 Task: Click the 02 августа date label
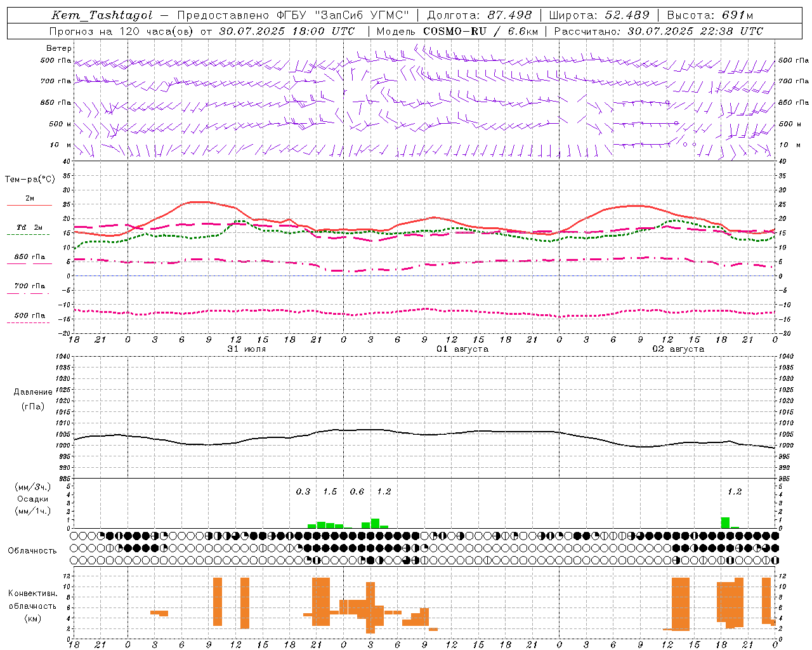coord(678,349)
